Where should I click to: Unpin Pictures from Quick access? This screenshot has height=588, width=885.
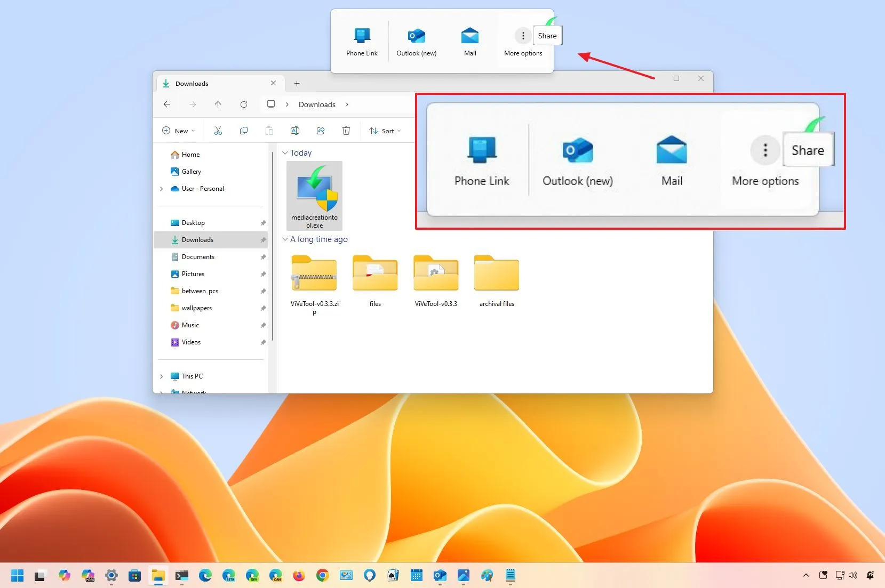263,274
